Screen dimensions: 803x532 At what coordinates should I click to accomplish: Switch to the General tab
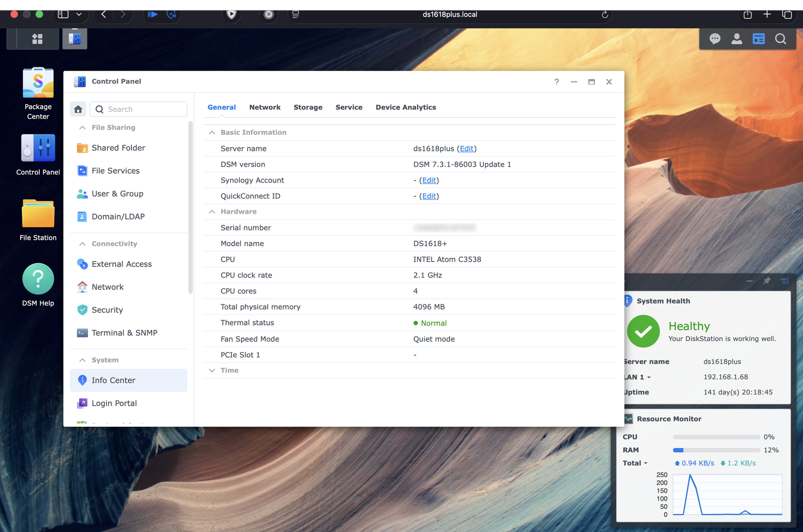coord(222,107)
